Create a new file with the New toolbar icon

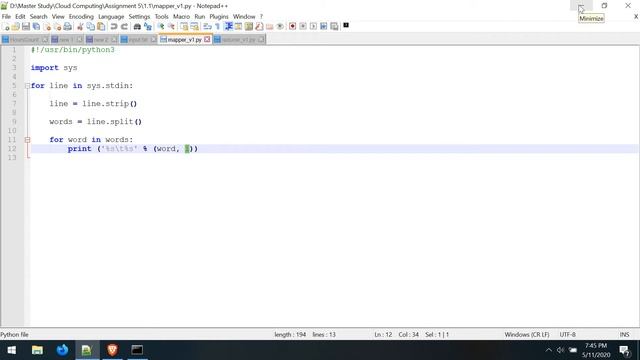point(6,27)
